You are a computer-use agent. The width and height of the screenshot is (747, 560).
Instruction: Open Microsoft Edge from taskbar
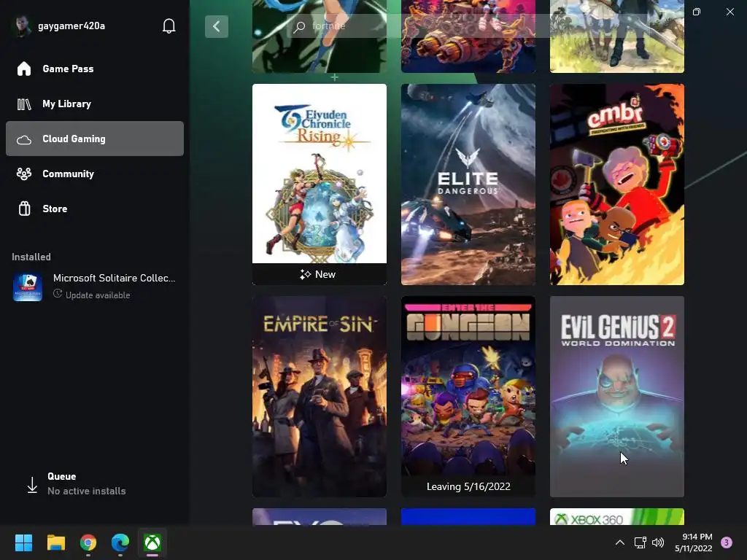[x=120, y=542]
